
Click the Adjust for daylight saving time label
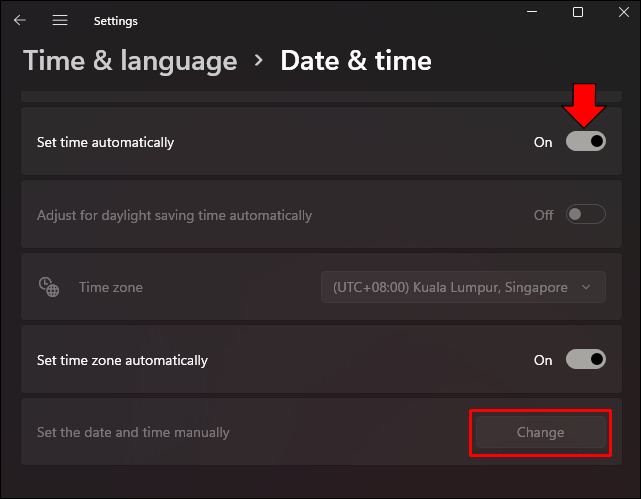(x=174, y=215)
